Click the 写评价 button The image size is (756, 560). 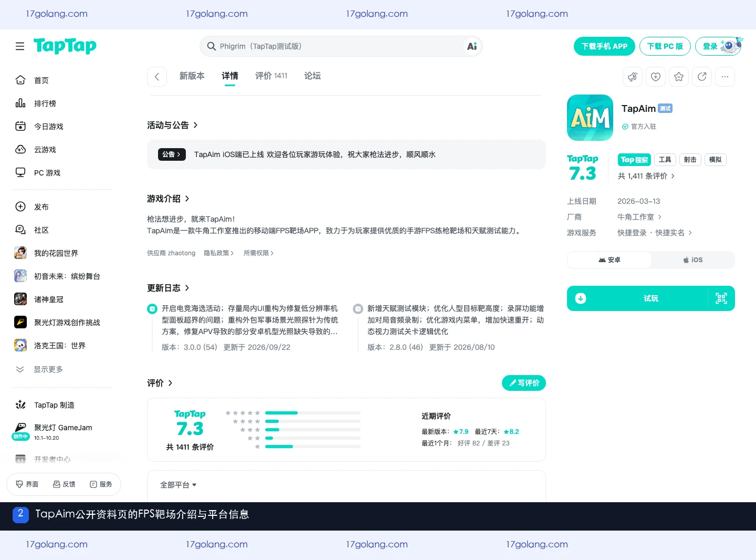[524, 383]
